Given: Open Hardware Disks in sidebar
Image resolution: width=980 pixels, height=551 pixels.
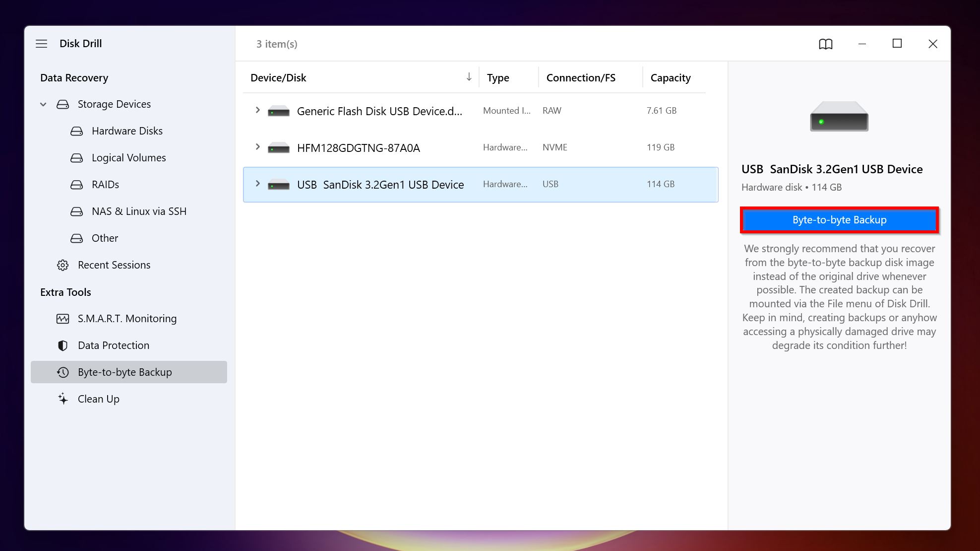Looking at the screenshot, I should pos(127,131).
